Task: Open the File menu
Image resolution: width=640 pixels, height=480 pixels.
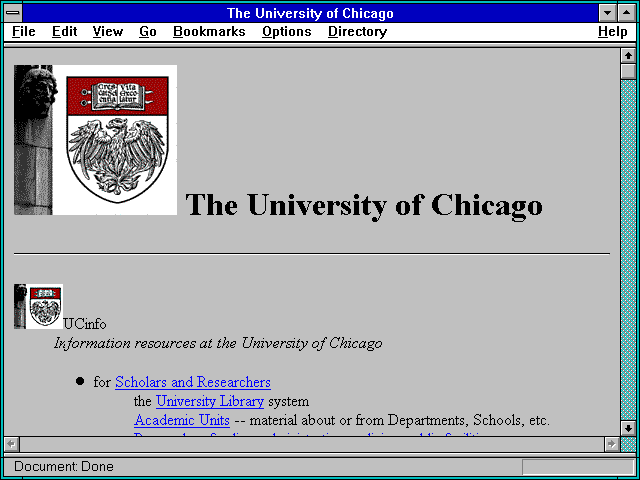Action: point(24,31)
